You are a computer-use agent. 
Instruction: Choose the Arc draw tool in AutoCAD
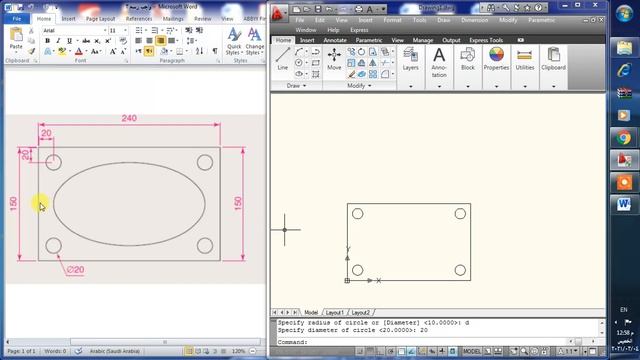(299, 51)
